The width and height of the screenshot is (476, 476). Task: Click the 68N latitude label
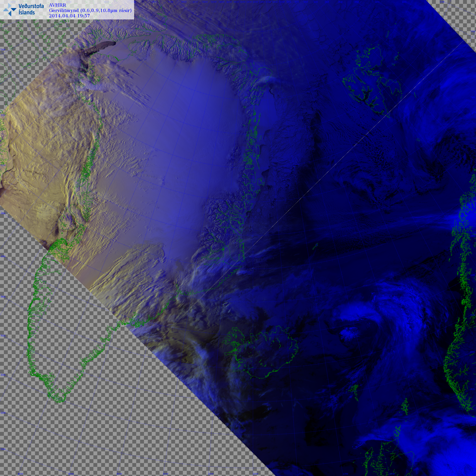click(3, 213)
